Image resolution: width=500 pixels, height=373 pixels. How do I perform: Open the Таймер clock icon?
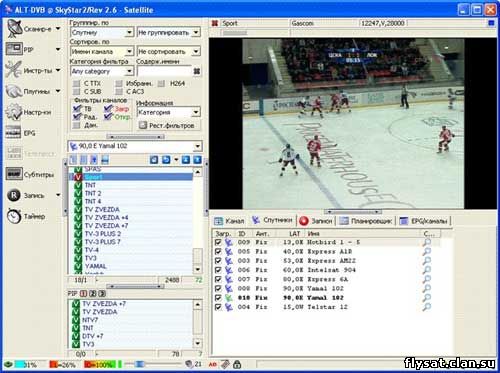(x=14, y=216)
